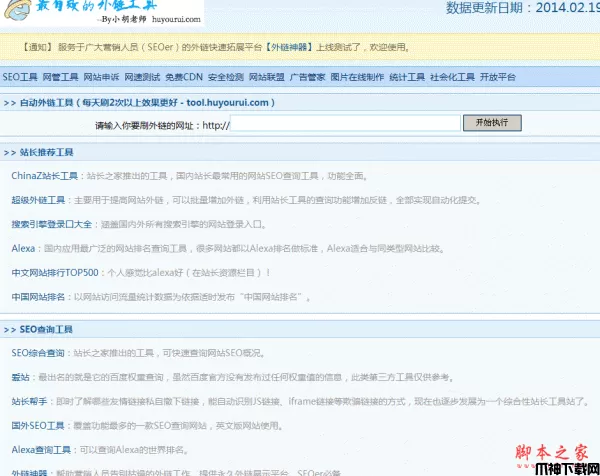Click the SEO综合查询 link
Image resolution: width=600 pixels, height=476 pixels.
tap(37, 353)
